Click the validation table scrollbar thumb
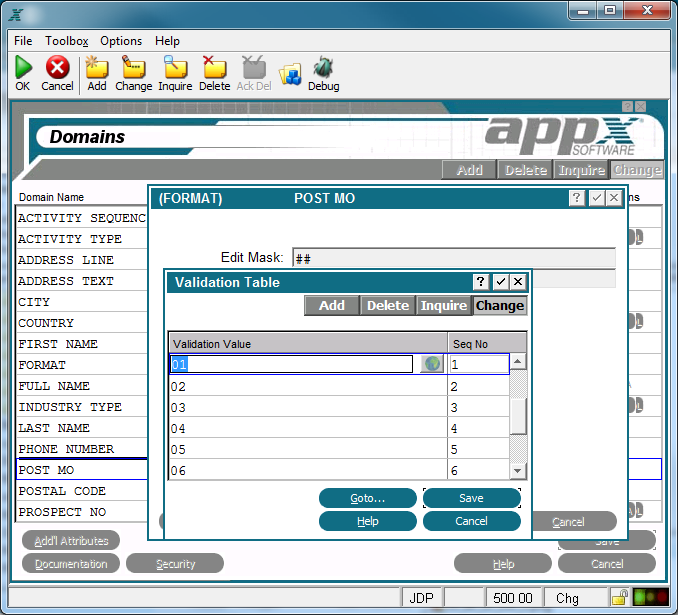The width and height of the screenshot is (678, 615). coord(518,416)
